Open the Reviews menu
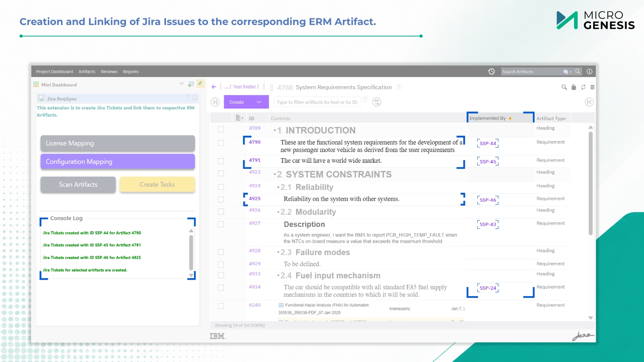This screenshot has height=362, width=644. [x=109, y=72]
